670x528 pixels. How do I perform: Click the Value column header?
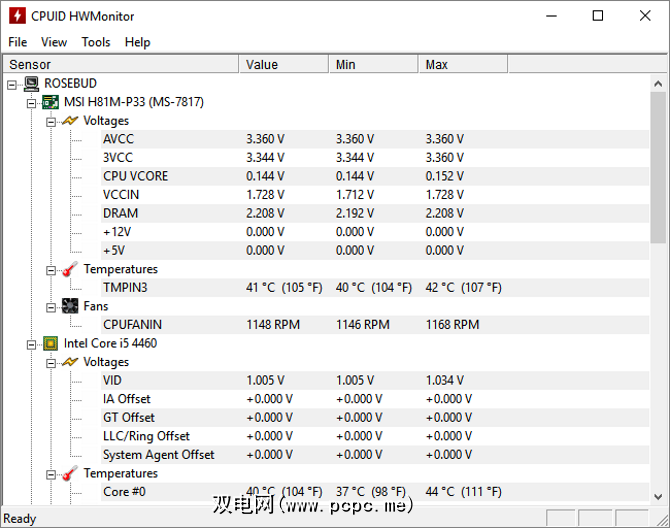point(284,64)
